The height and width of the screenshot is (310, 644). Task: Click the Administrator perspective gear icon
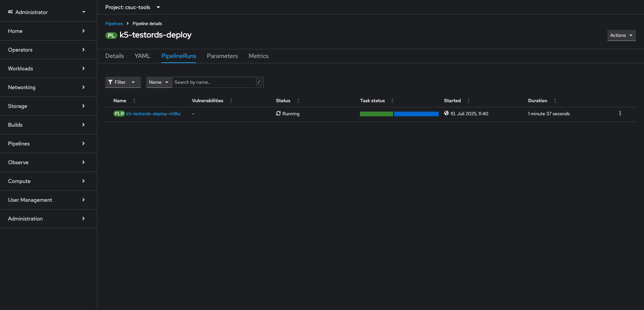[x=10, y=12]
